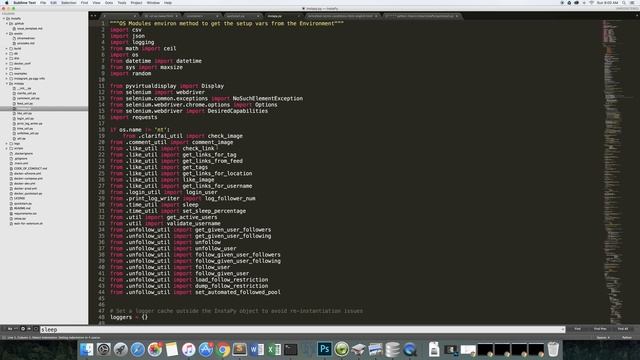Click the Find Prev button

tap(600, 329)
